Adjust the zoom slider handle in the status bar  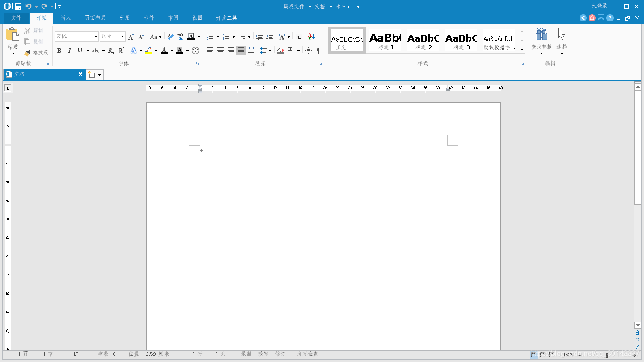(607, 354)
